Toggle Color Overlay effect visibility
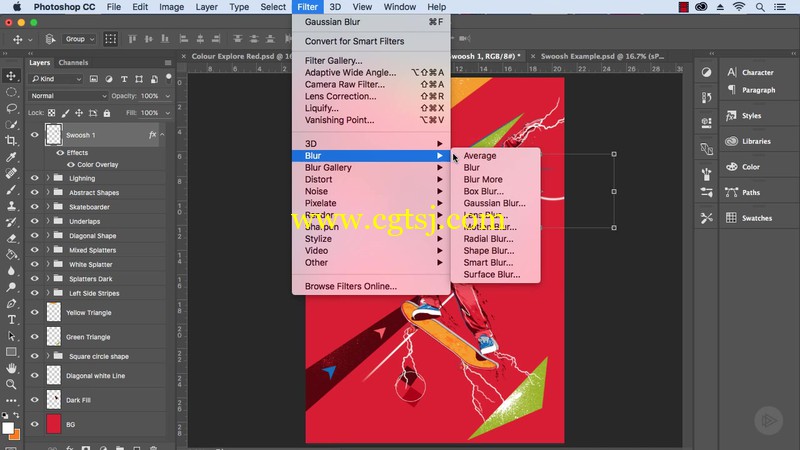 tap(71, 164)
